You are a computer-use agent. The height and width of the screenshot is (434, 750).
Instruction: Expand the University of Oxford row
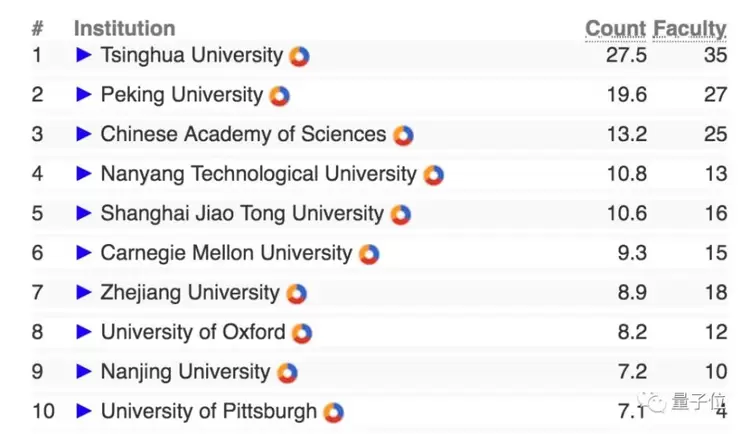point(84,332)
